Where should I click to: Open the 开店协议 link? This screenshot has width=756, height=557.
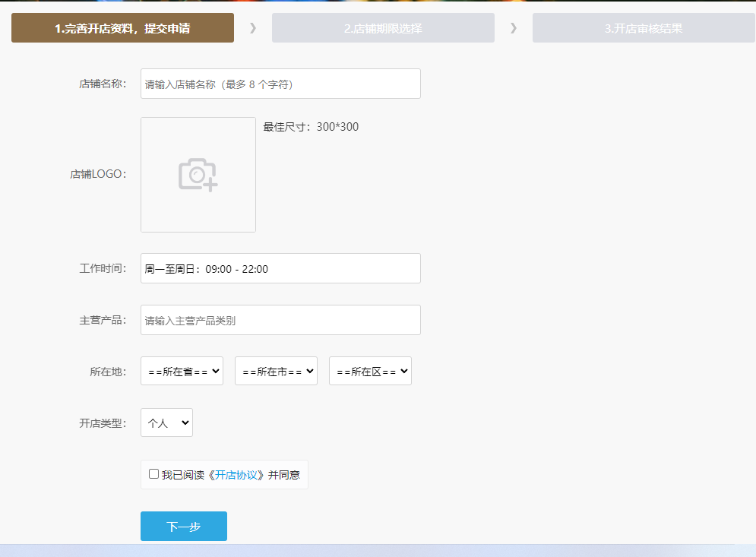click(x=239, y=475)
